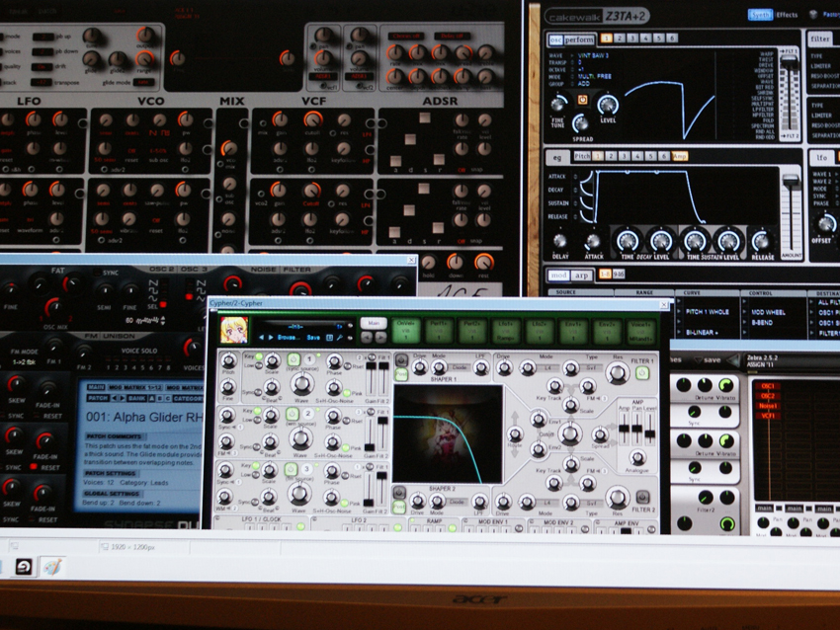Select the OnVel+ modulation slot in Cypher
This screenshot has height=630, width=840.
[406, 330]
